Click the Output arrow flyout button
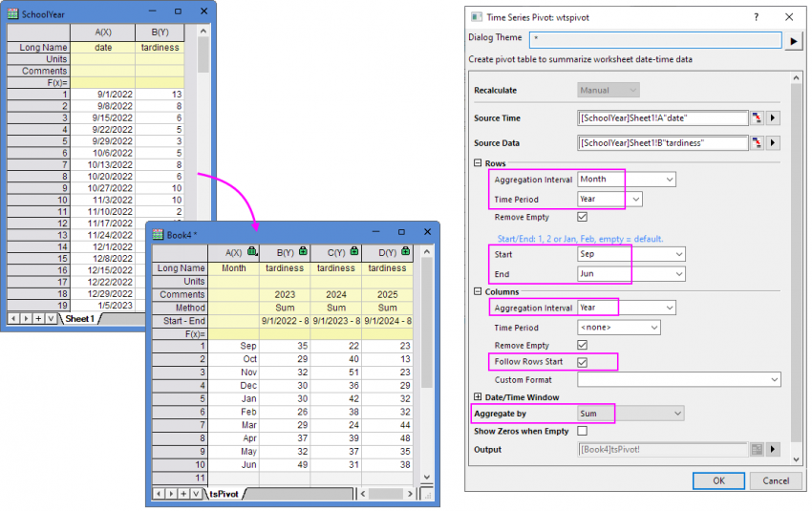 click(x=774, y=449)
